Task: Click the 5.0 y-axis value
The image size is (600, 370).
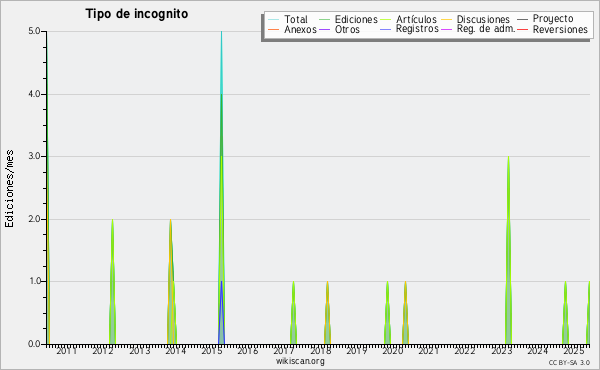Action: [34, 31]
